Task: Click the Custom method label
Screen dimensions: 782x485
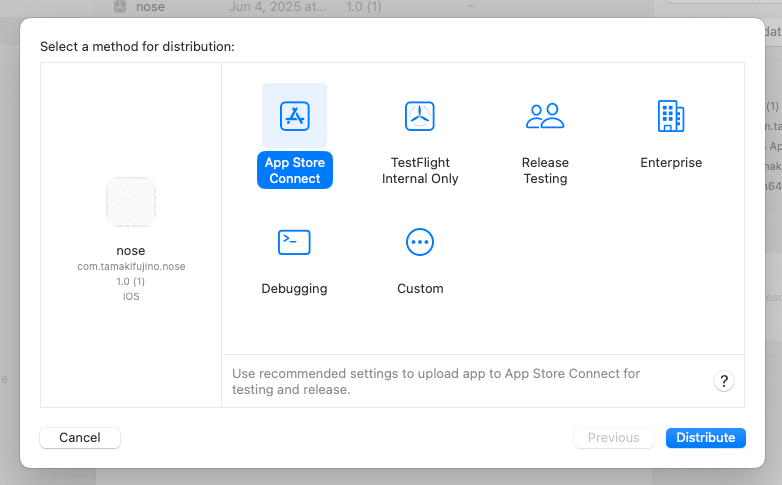Action: click(x=420, y=289)
